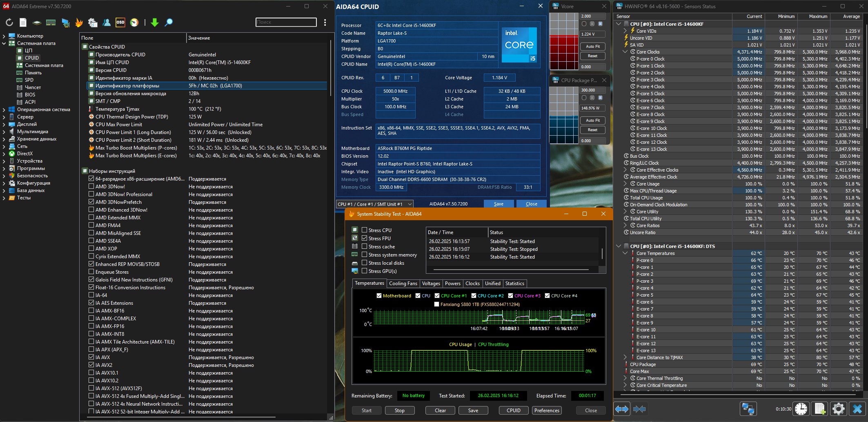Image resolution: width=868 pixels, height=422 pixels.
Task: Click the AIDA64 refresh toolbar icon
Action: click(9, 22)
